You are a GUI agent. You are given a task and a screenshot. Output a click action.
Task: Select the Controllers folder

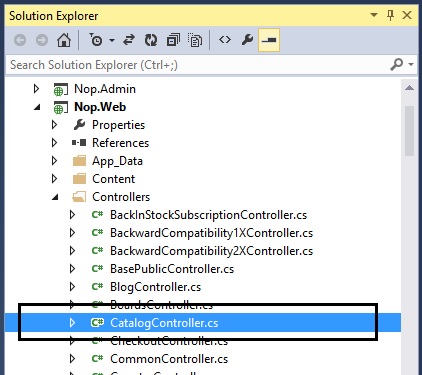pos(121,197)
